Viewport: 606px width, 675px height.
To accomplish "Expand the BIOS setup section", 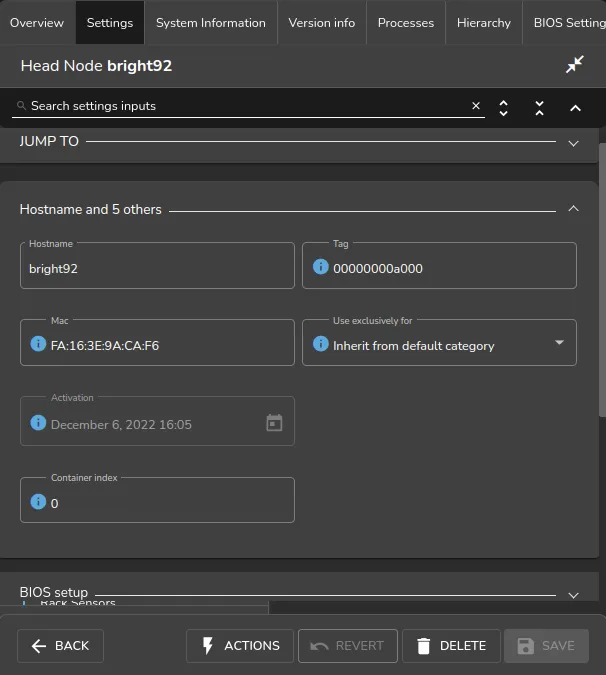I will tap(573, 596).
